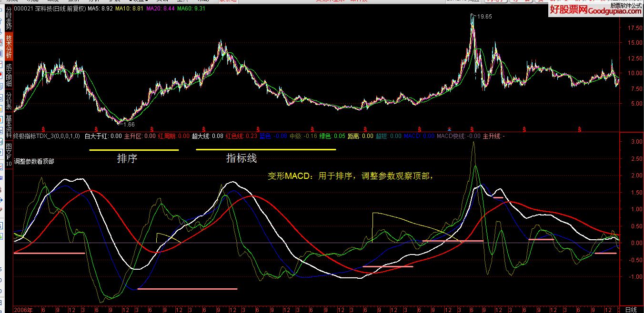
Task: Click the 1.50 indicator axis value
Action: point(636,192)
